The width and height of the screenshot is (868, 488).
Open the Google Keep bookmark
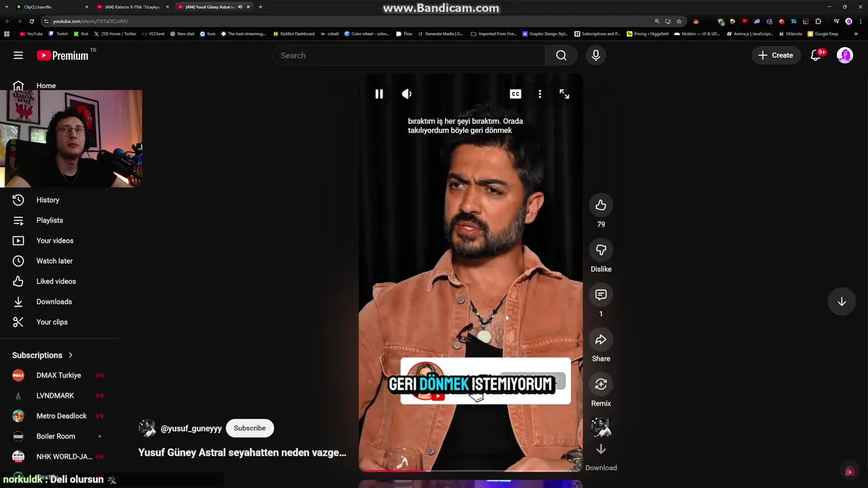point(823,34)
